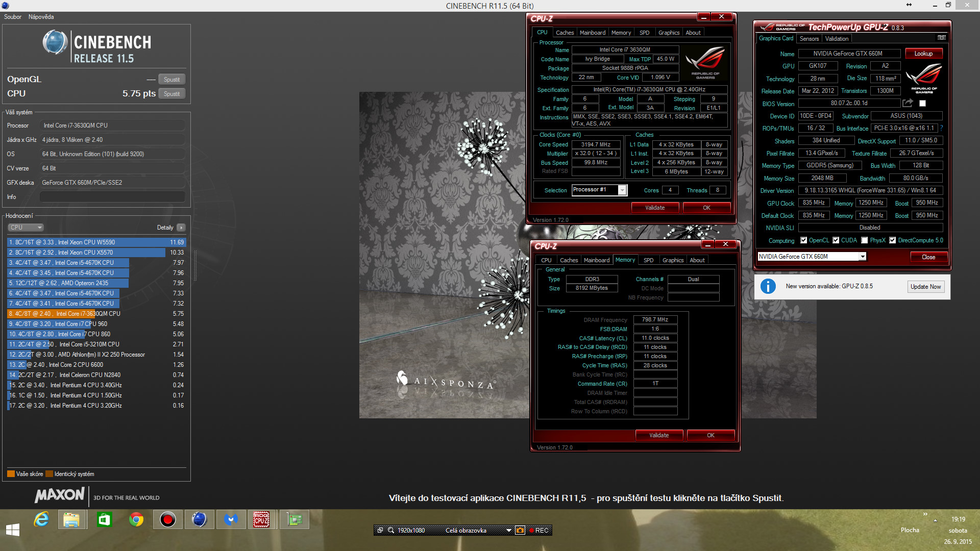Click the info icon in the GPU-Z update notice
Viewport: 980px width, 551px height.
point(768,286)
